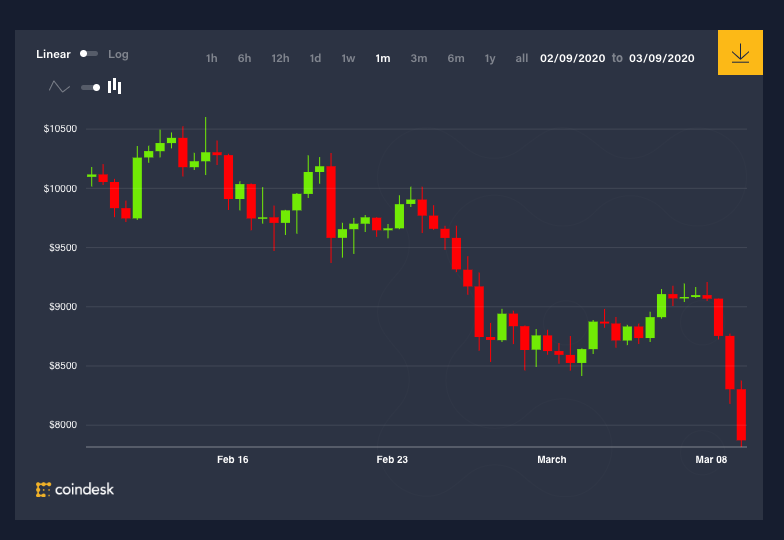Click the March date label

[552, 460]
